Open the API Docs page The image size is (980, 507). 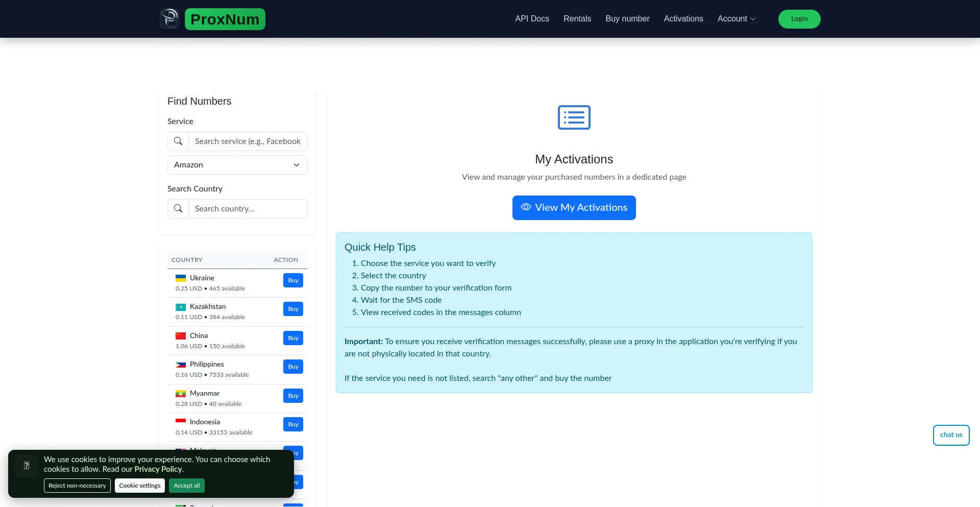pyautogui.click(x=532, y=19)
